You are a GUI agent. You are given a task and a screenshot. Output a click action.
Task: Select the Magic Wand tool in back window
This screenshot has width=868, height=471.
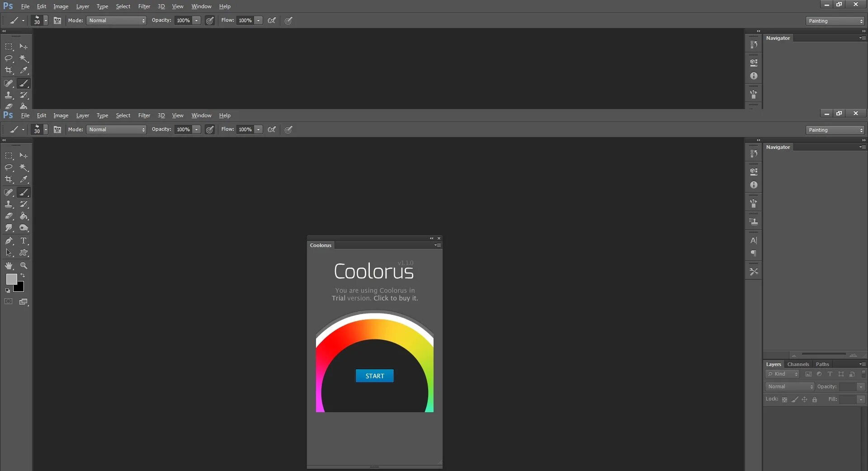tap(24, 58)
